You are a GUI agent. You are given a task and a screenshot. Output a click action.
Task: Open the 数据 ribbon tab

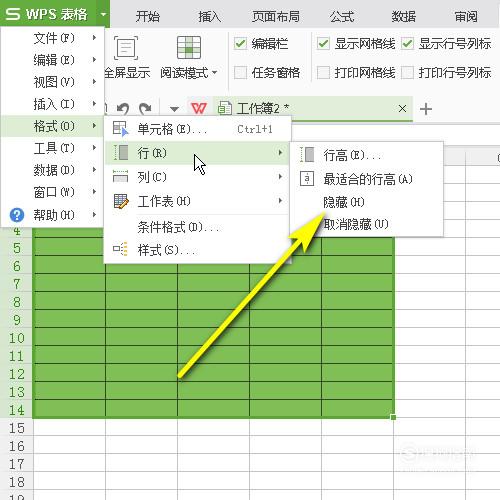tap(404, 16)
